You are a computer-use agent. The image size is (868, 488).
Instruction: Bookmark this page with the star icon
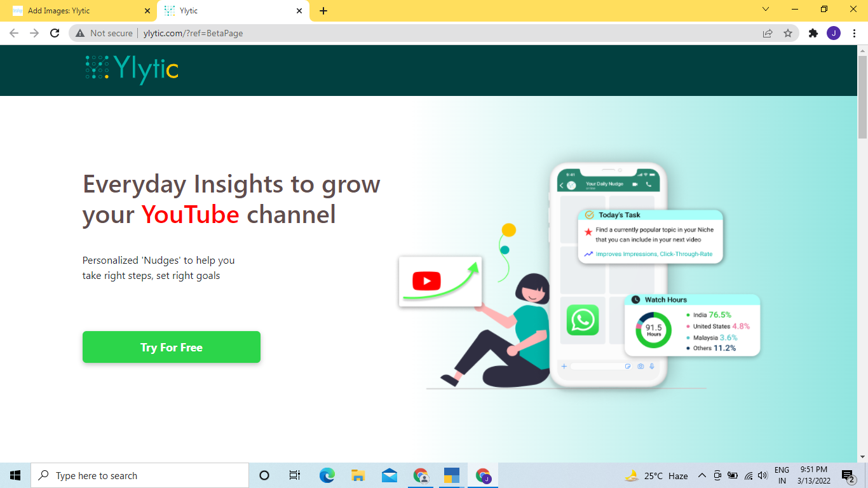788,33
